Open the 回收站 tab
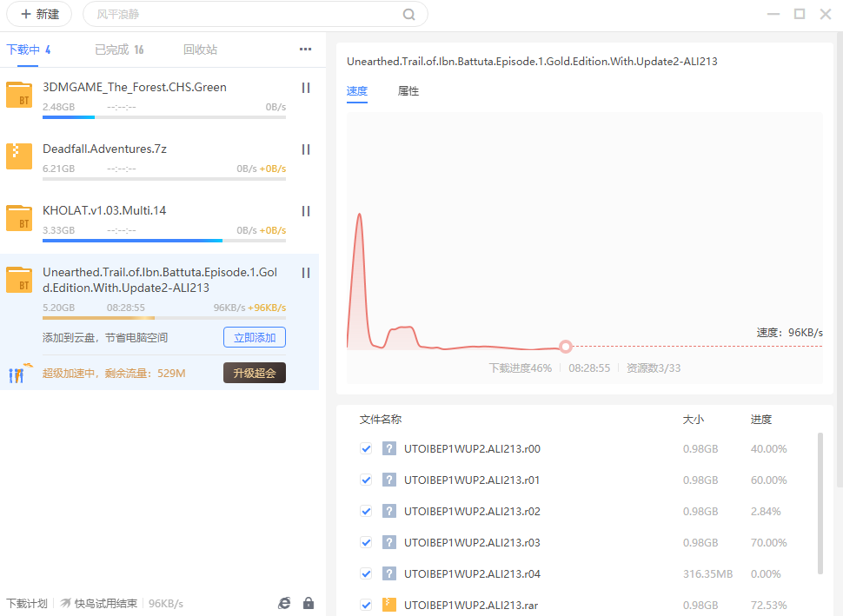Screen dimensions: 843x616 [x=200, y=50]
